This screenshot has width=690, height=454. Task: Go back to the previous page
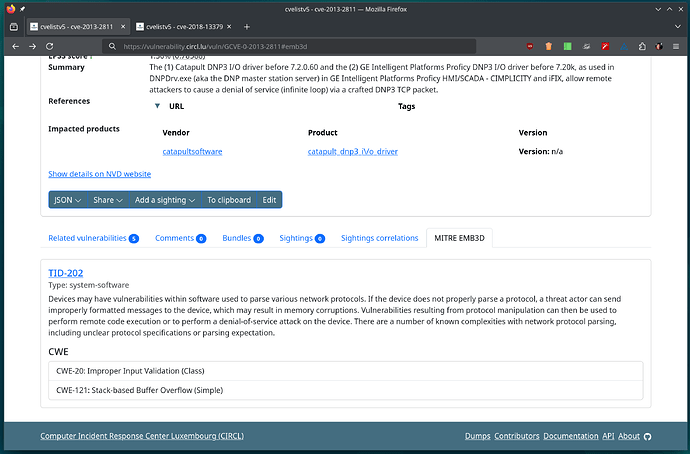coord(15,46)
